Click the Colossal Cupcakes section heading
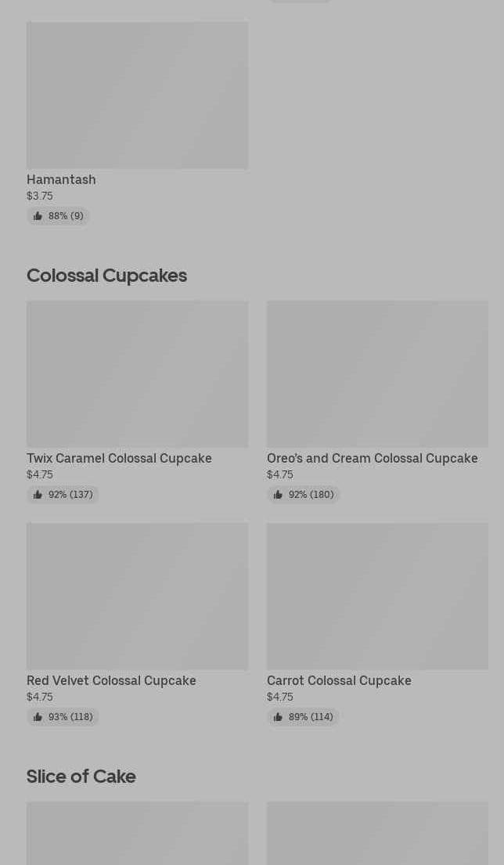This screenshot has height=865, width=504. coord(106,276)
